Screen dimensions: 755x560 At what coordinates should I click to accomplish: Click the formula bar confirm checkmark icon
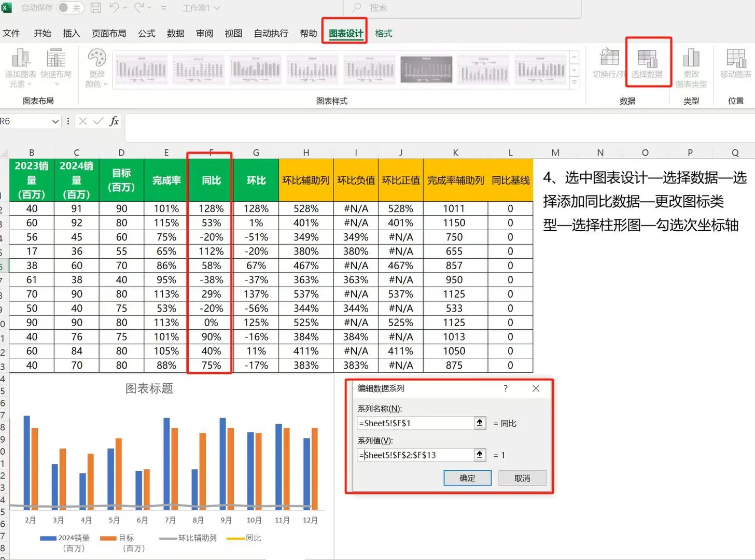(x=98, y=121)
